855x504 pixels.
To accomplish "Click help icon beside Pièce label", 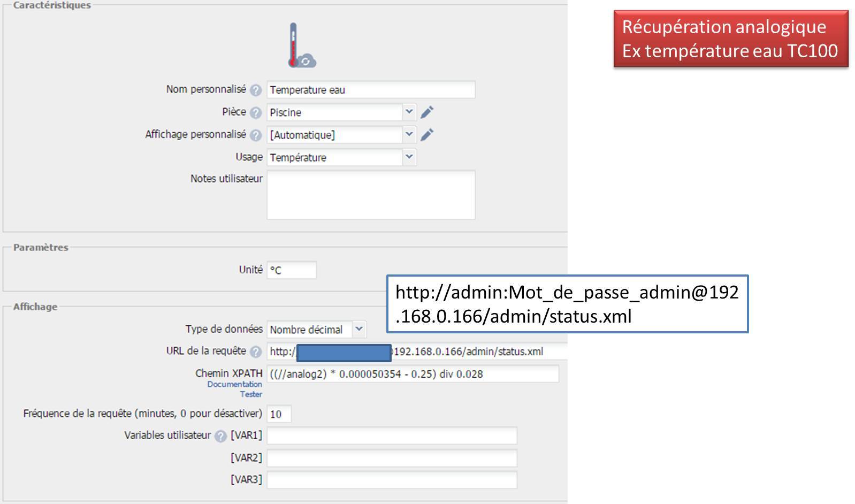I will (256, 112).
